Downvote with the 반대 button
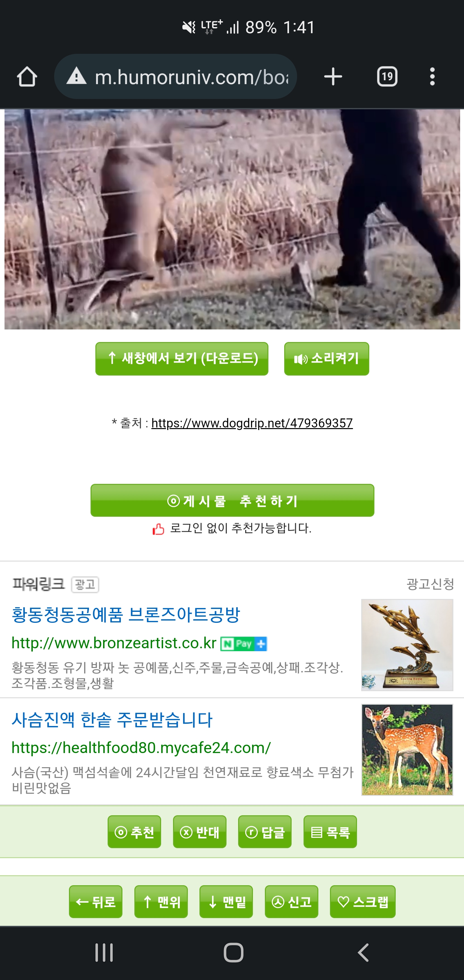464x980 pixels. (200, 832)
